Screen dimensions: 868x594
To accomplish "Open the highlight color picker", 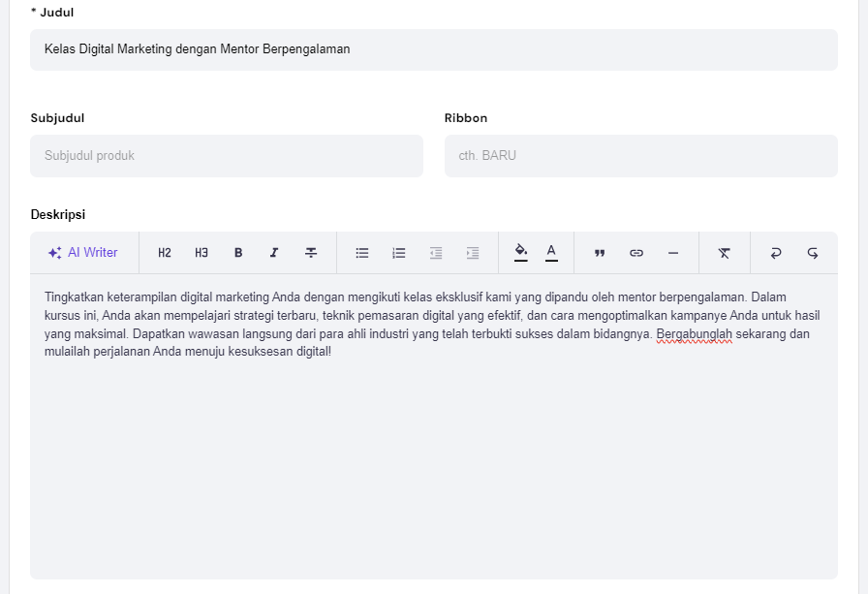I will click(521, 252).
